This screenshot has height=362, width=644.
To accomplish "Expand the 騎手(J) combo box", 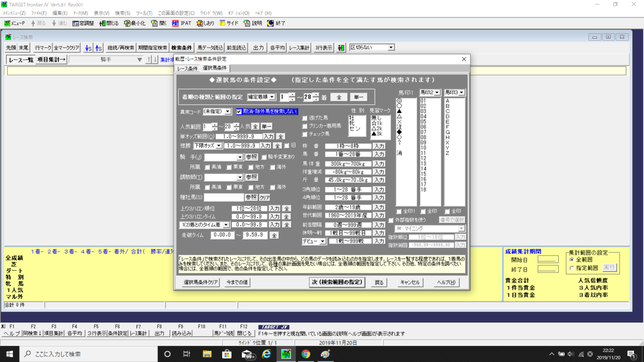I will click(239, 157).
